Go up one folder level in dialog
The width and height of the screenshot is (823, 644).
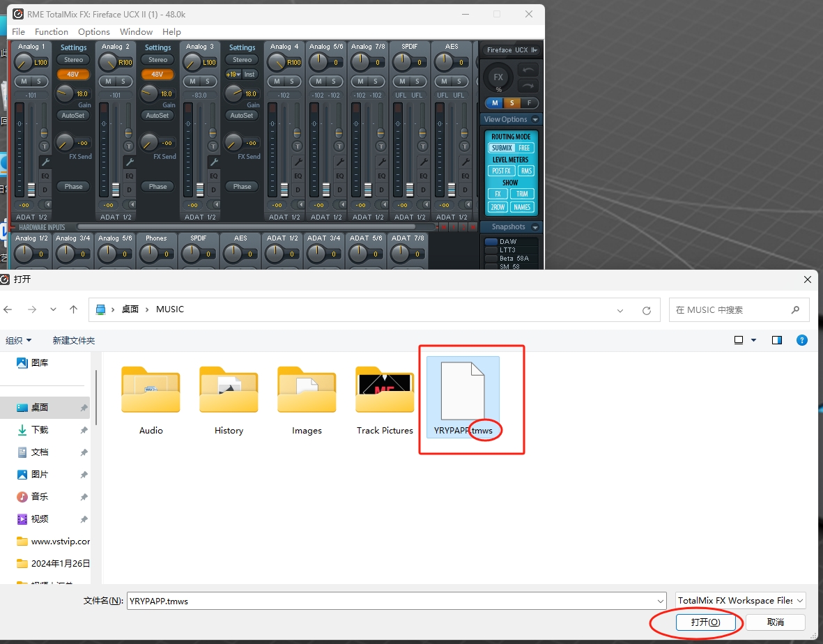73,309
